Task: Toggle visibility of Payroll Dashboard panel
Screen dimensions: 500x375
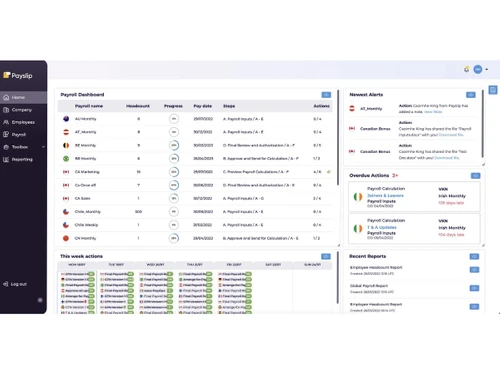Action: [x=326, y=95]
